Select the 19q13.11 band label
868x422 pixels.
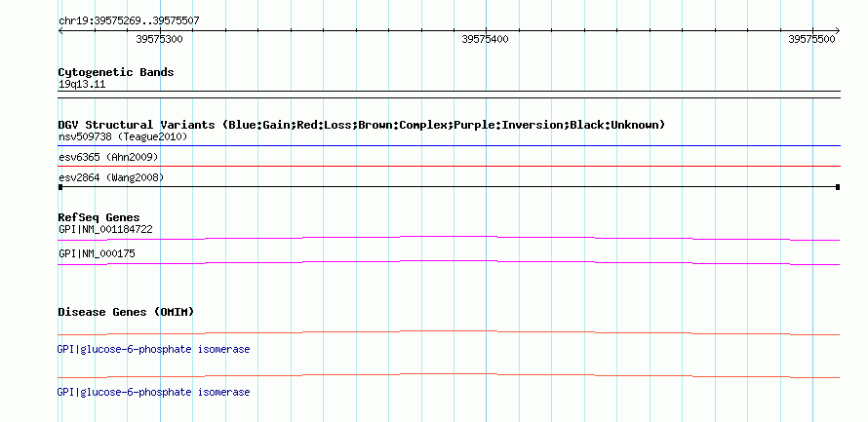[82, 85]
